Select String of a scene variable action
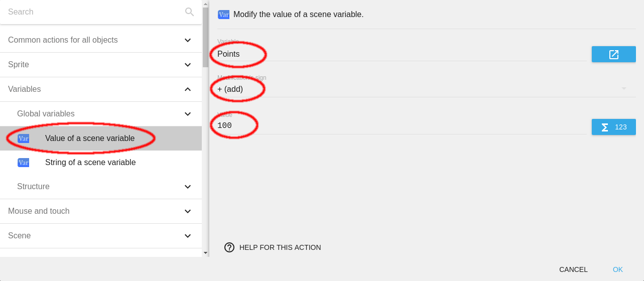Screen dimensions: 644x281 [90, 163]
